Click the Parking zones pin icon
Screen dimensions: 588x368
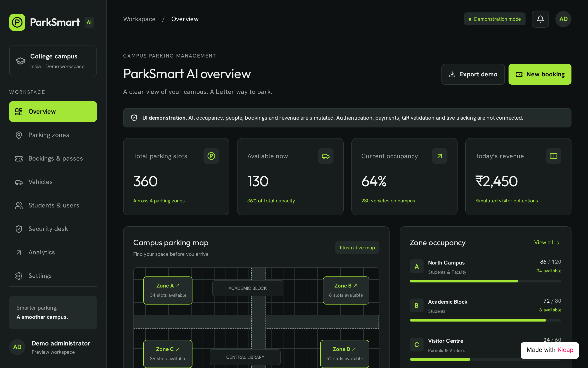click(x=19, y=135)
